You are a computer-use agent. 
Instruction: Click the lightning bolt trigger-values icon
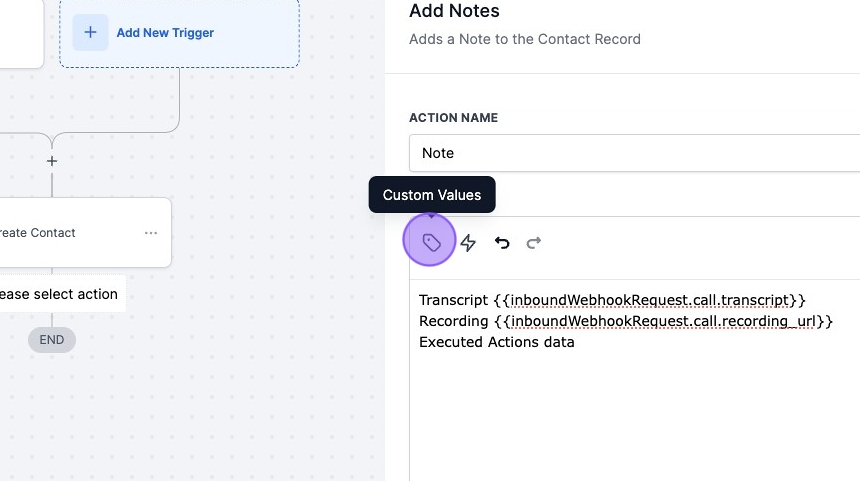468,243
